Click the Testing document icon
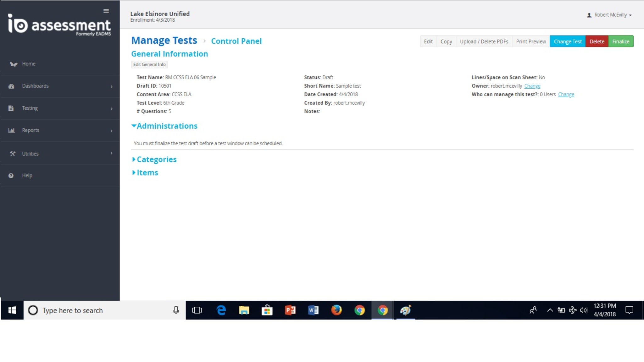This screenshot has width=644, height=362. [11, 108]
